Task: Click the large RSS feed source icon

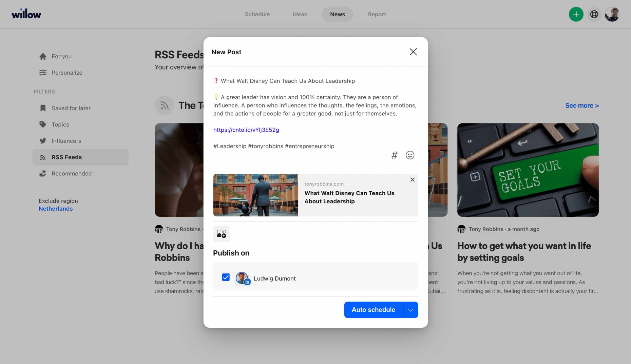Action: (x=165, y=106)
